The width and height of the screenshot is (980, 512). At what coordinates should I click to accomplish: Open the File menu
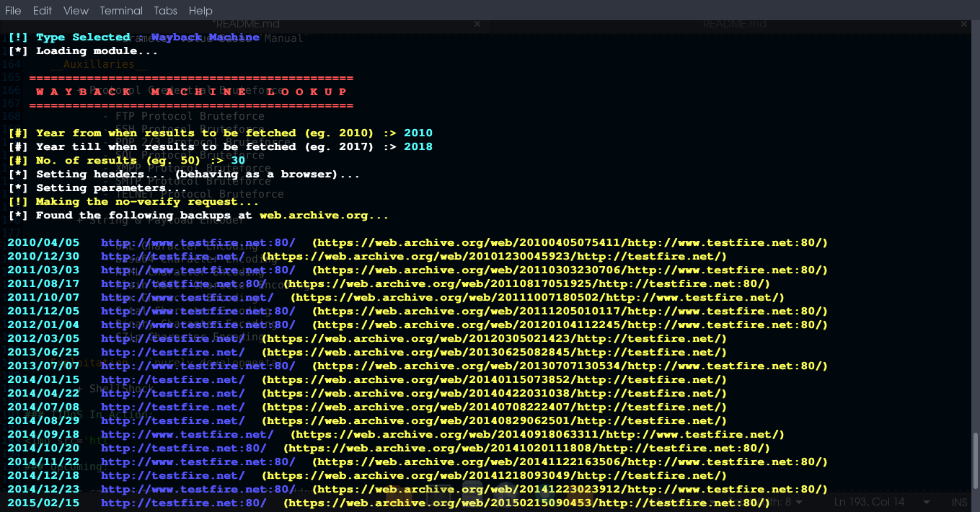coord(13,11)
